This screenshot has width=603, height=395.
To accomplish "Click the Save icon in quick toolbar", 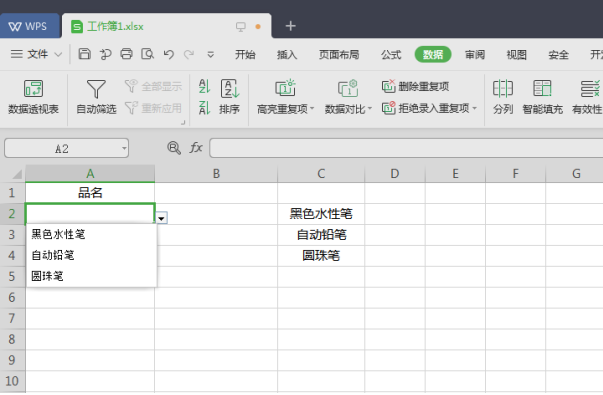I will pos(84,54).
